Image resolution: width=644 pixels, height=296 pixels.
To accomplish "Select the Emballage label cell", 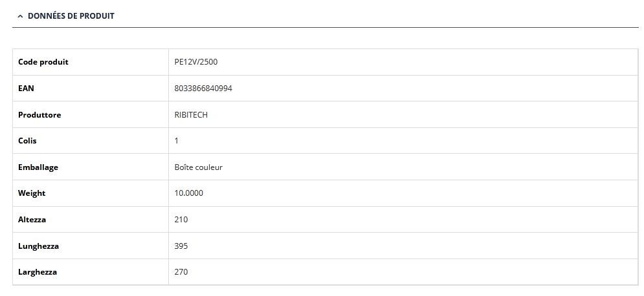I will click(38, 167).
